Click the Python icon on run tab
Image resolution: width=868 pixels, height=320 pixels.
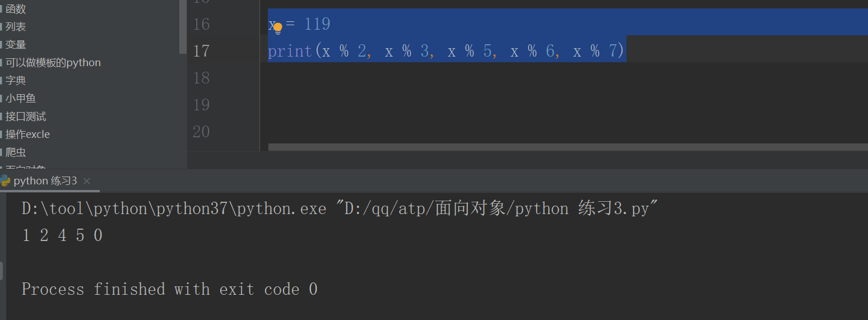point(5,180)
